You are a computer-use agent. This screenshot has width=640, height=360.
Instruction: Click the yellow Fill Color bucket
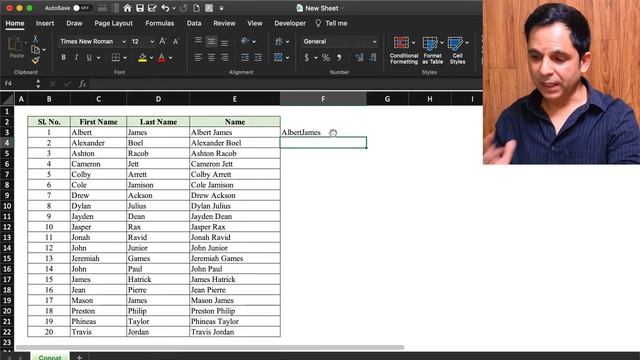tap(142, 58)
